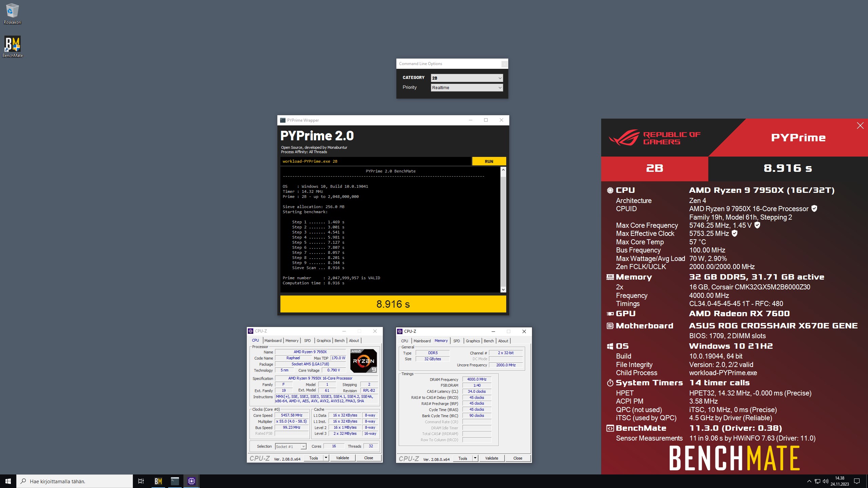The image size is (868, 488).
Task: Click Tools button in right CPU-Z
Action: tap(463, 459)
